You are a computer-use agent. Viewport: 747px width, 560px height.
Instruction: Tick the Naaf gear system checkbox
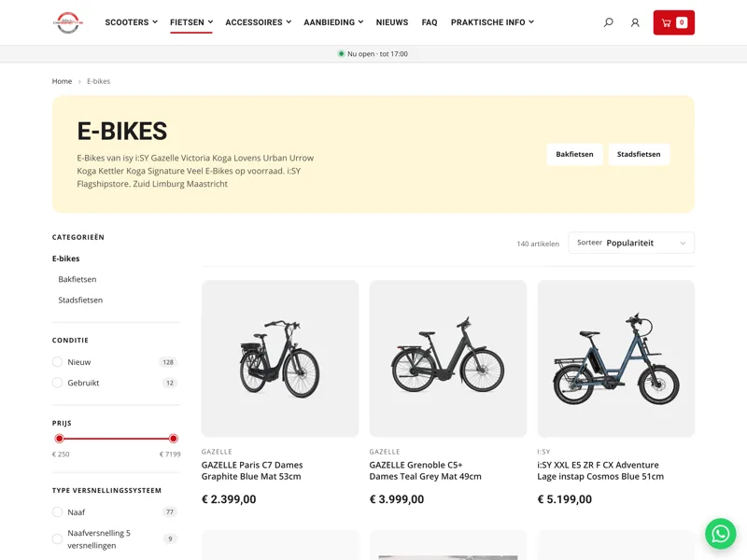(57, 511)
